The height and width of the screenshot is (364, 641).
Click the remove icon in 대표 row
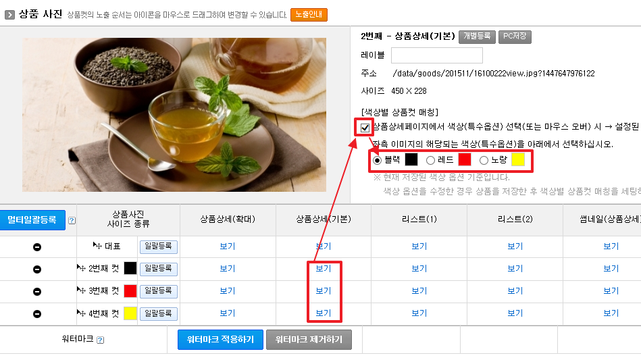(36, 246)
